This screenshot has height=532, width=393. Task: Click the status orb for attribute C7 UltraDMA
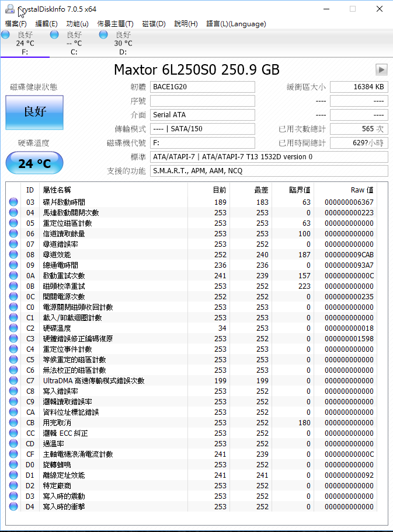(13, 381)
